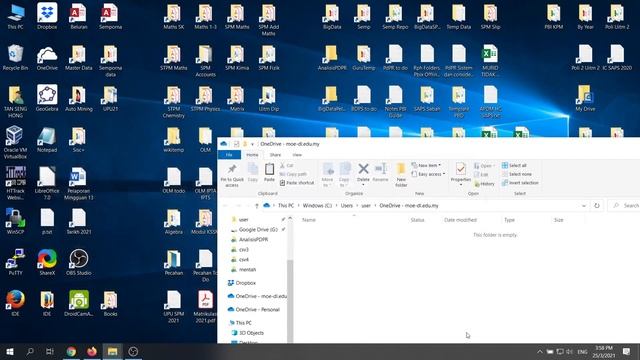
Task: Click Pin to Quick access in ribbon
Action: (232, 175)
